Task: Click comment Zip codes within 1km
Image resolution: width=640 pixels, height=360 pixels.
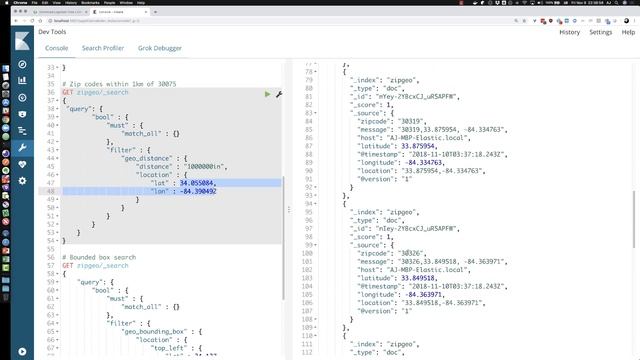Action: point(119,84)
